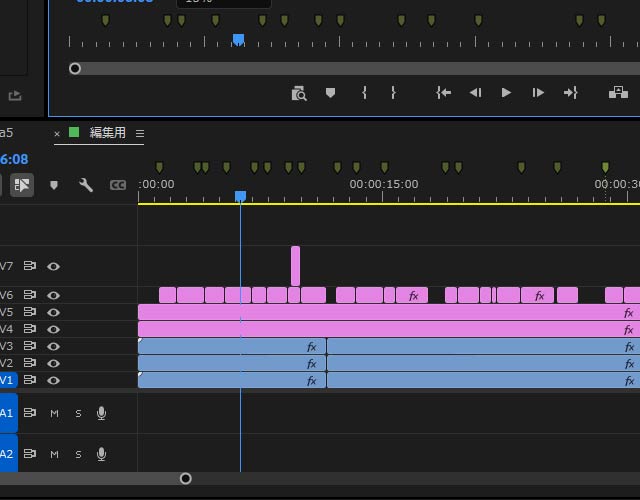640x500 pixels.
Task: Step forward one frame
Action: [x=538, y=93]
